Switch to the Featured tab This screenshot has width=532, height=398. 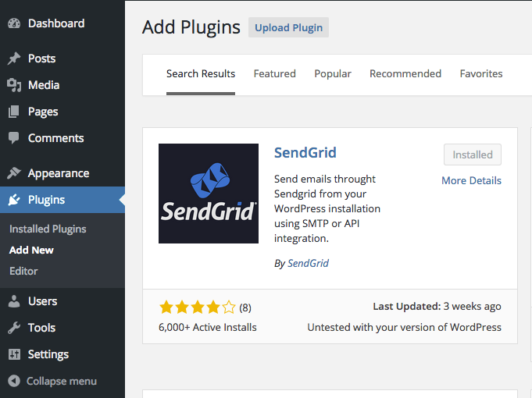[274, 74]
